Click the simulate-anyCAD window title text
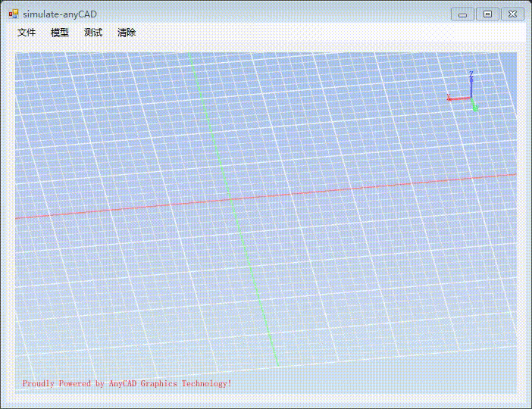Screen dimensions: 532x409 [60, 14]
